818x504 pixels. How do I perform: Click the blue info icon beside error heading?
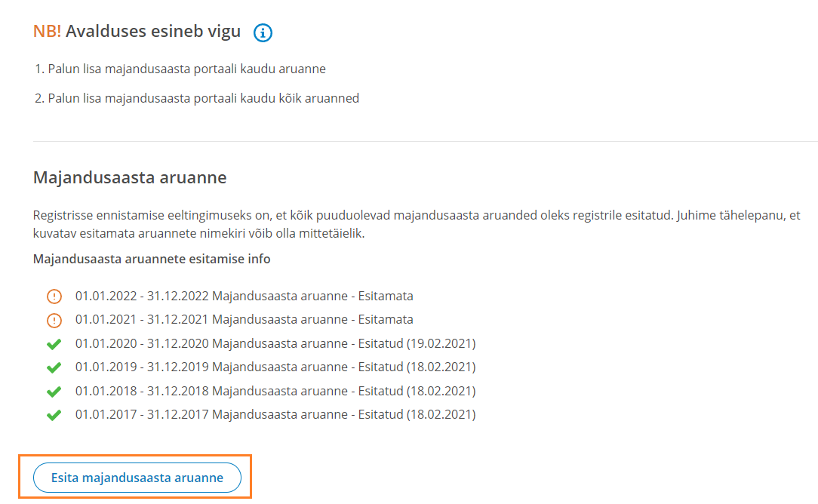tap(263, 32)
